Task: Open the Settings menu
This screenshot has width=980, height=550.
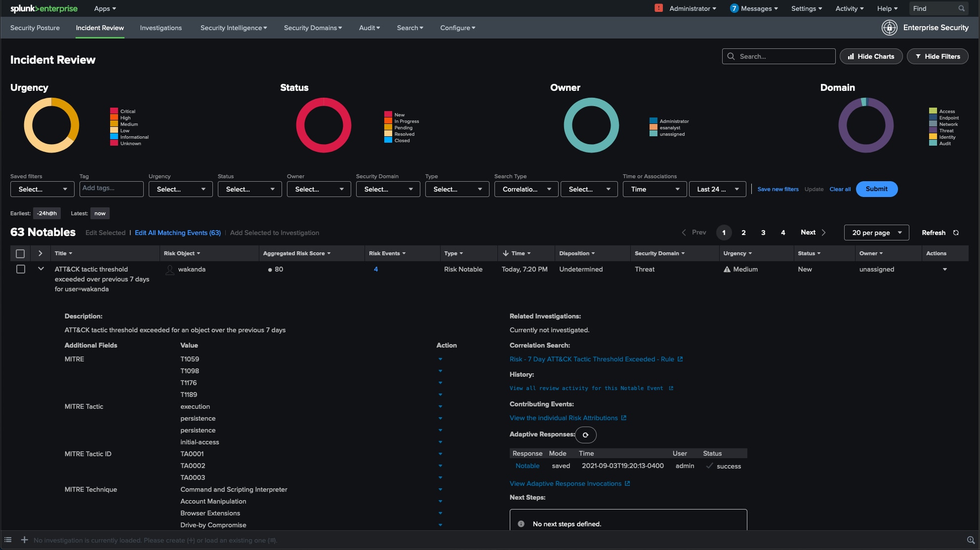Action: (x=806, y=8)
